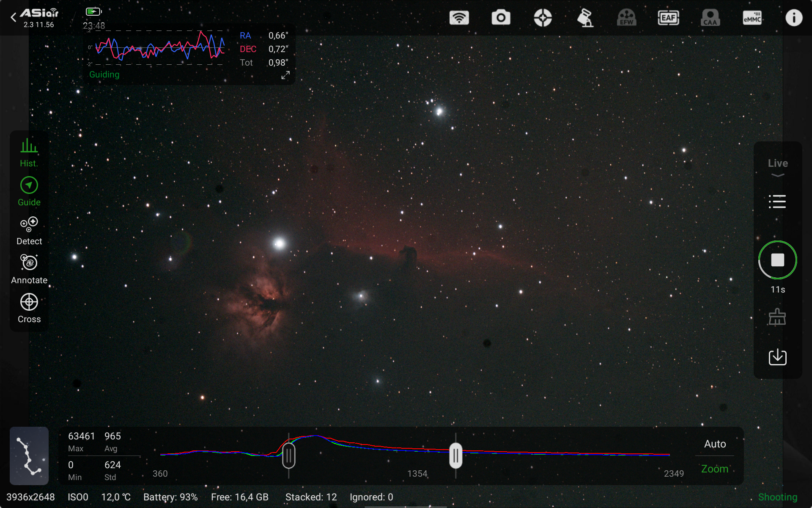The image size is (812, 508).
Task: Expand the guiding graph to full view
Action: point(285,75)
